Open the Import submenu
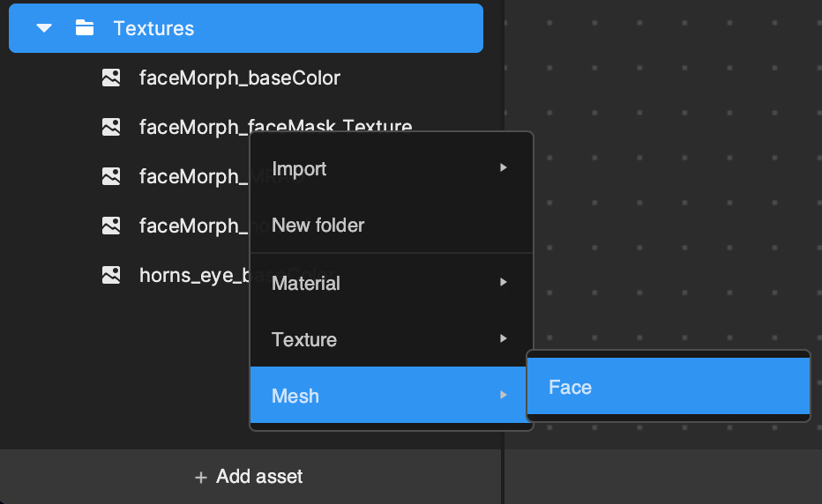Screen dimensions: 822x504 click(x=299, y=168)
